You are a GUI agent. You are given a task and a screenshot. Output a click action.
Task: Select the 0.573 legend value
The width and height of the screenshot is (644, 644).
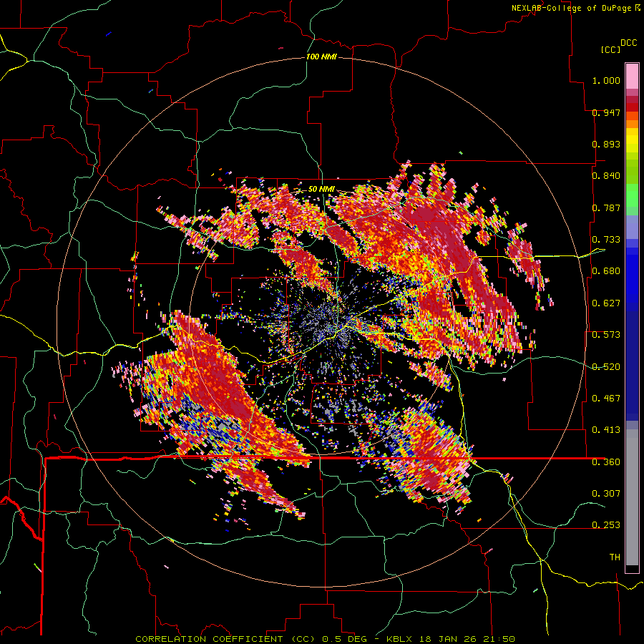[x=606, y=334]
